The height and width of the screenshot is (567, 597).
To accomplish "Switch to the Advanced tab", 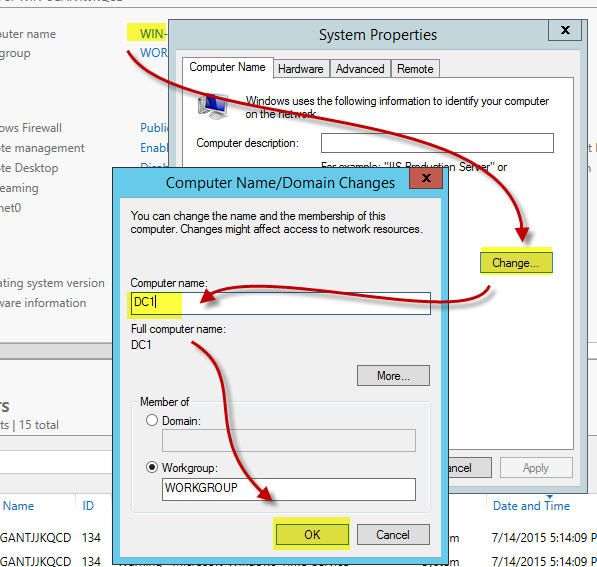I will 360,69.
